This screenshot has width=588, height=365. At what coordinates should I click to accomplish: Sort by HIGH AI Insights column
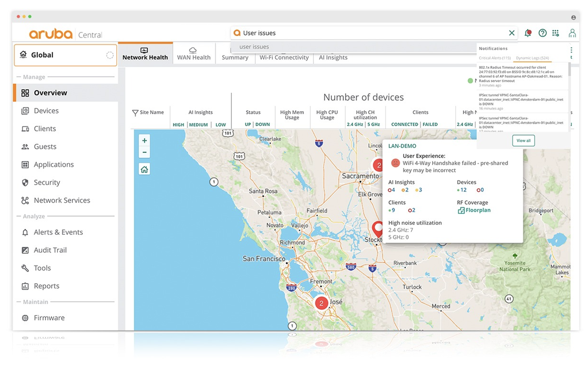pyautogui.click(x=178, y=125)
